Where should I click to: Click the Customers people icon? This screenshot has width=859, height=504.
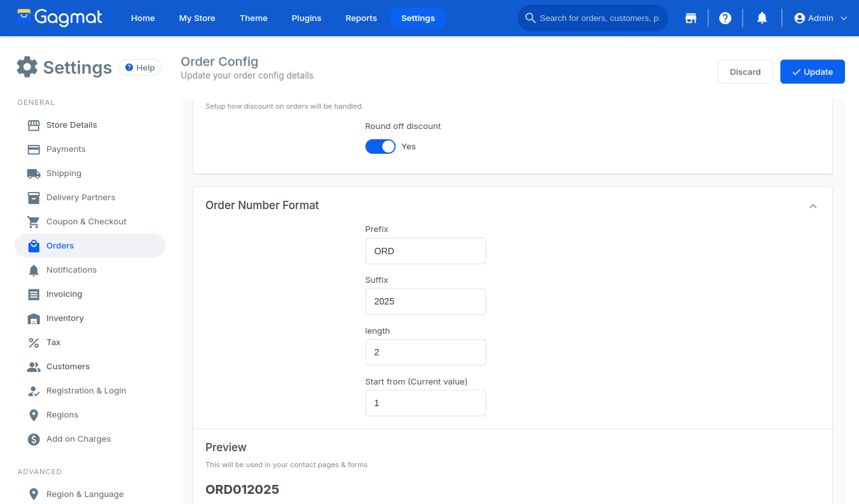34,367
